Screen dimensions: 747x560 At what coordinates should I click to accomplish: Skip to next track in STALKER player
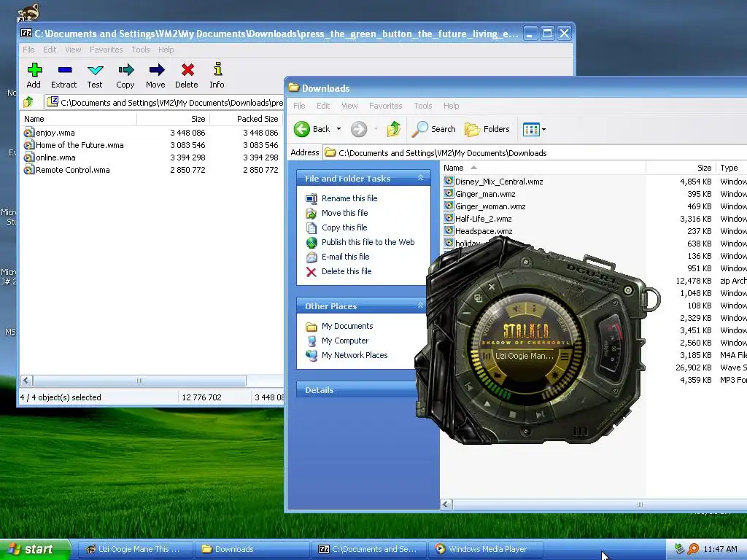coord(539,414)
